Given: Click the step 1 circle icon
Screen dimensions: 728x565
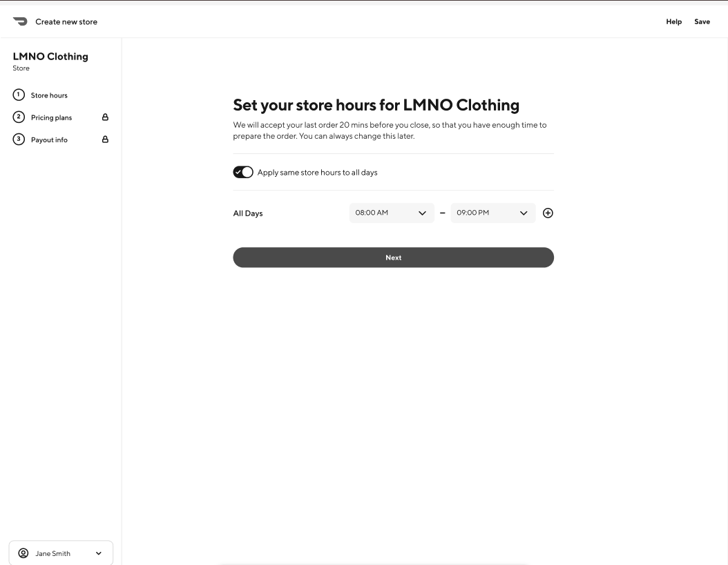Looking at the screenshot, I should (19, 95).
